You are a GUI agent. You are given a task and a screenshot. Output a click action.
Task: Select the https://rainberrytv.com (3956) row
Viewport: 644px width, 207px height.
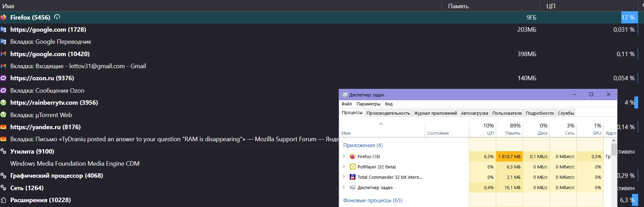coord(169,103)
